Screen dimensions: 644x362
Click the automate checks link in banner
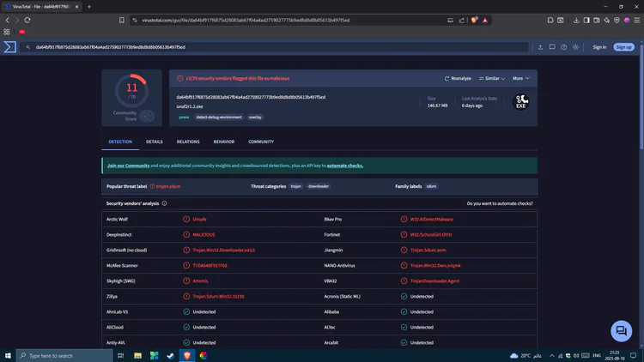[345, 166]
